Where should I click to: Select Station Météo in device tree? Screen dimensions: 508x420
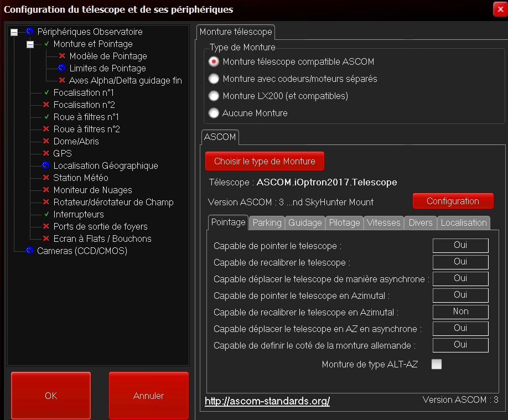point(80,178)
